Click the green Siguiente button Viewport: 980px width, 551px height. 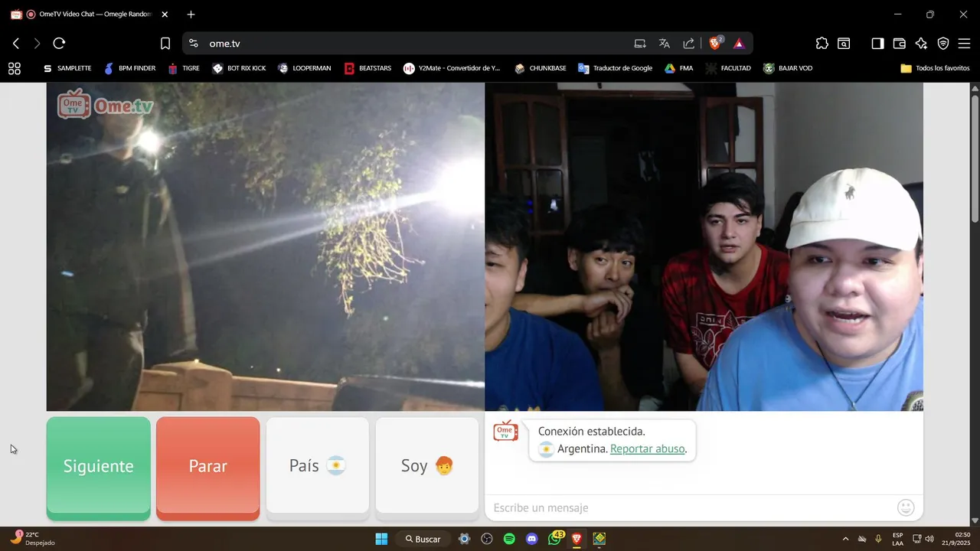(x=98, y=468)
